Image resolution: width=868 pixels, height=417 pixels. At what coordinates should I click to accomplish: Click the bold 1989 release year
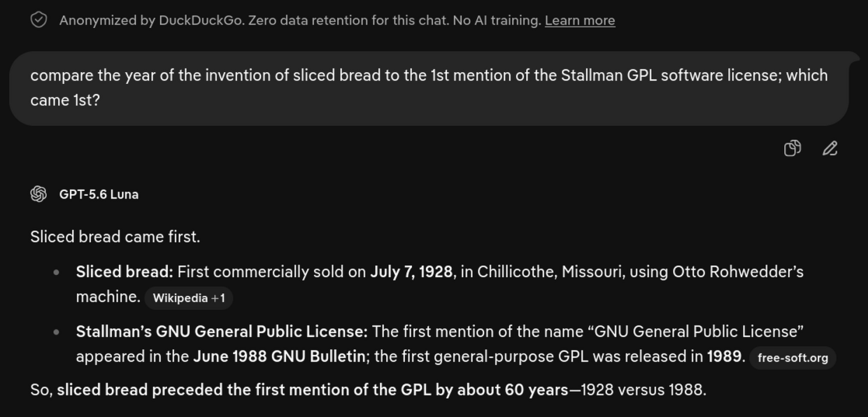(x=726, y=356)
